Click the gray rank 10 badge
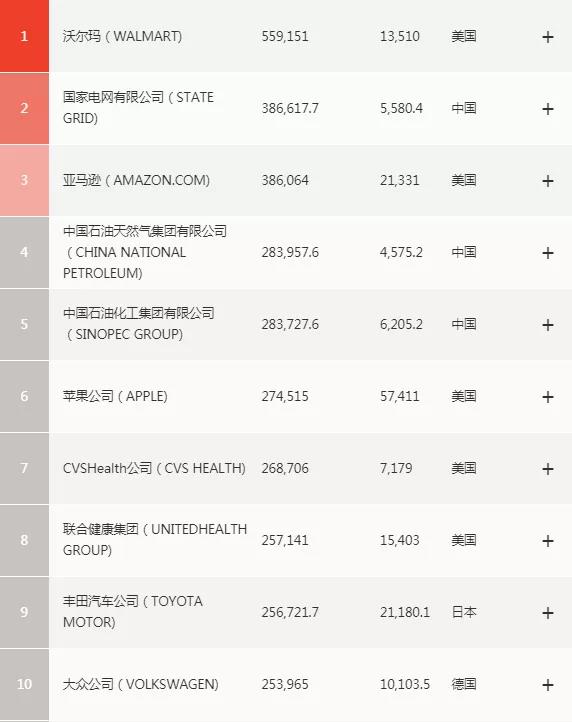This screenshot has width=572, height=722. tap(24, 684)
